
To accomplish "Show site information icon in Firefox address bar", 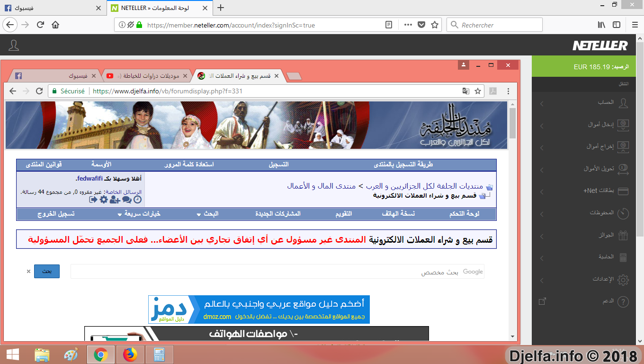I will click(x=122, y=25).
